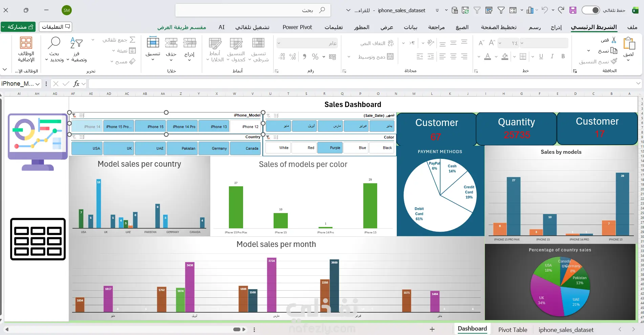The width and height of the screenshot is (644, 335).
Task: Open Cell Styles (أنماط الخلايا)
Action: click(215, 49)
